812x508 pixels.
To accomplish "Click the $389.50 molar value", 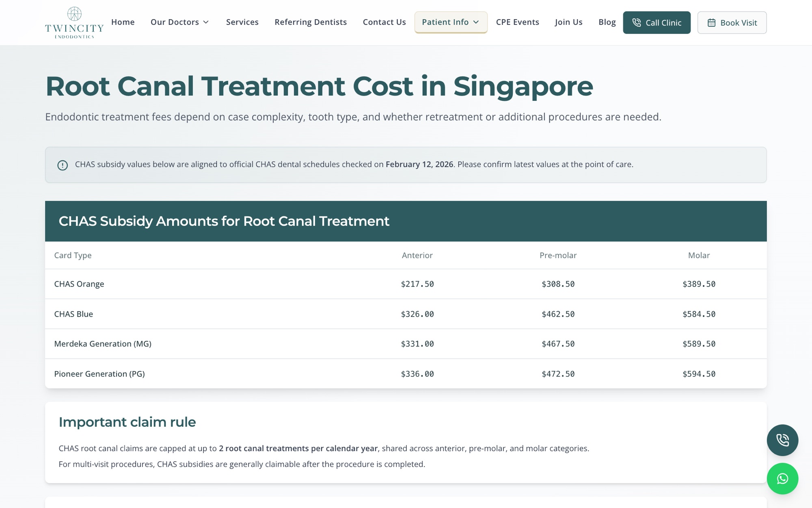I will pyautogui.click(x=699, y=284).
